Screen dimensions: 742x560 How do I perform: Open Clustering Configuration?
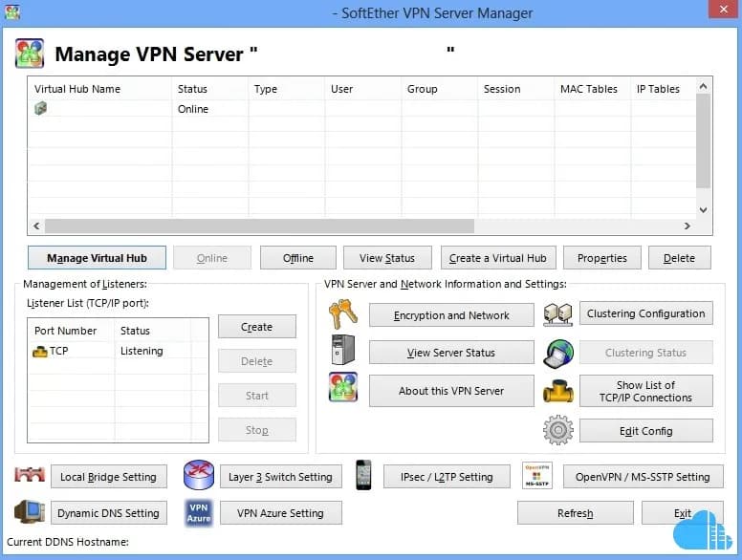(646, 313)
